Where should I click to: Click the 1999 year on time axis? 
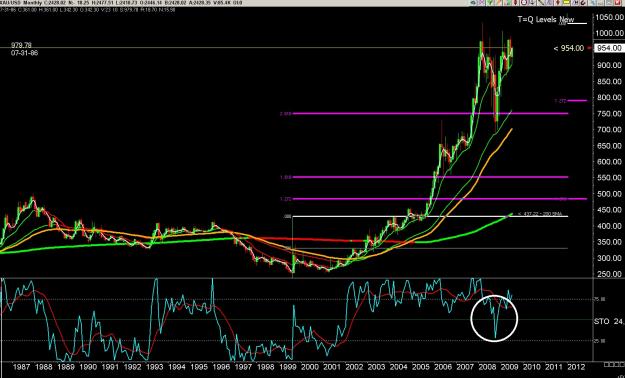[289, 367]
